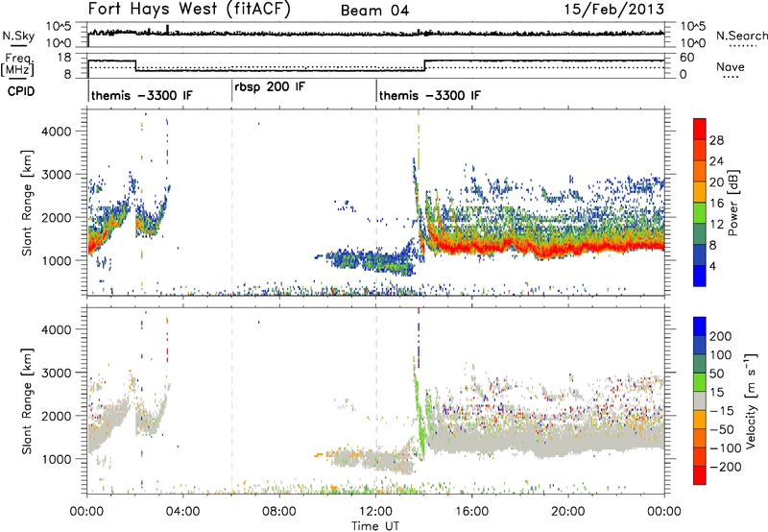Click the 'Beam 04' label
Screen dimensions: 768x532
(x=374, y=11)
